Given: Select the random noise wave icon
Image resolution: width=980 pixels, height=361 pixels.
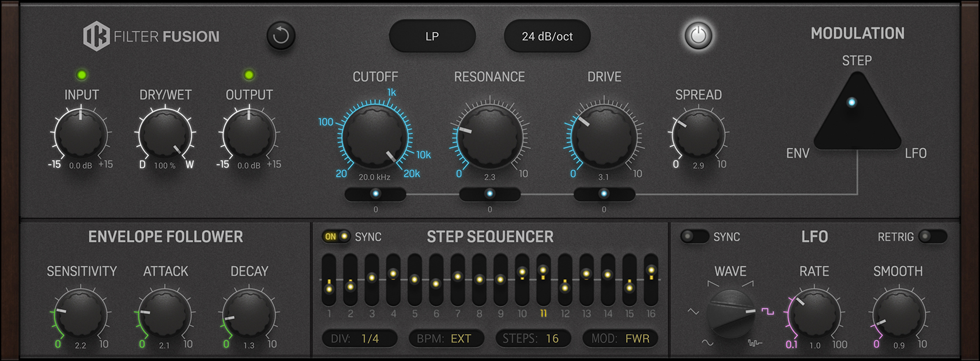Looking at the screenshot, I should coord(755,343).
